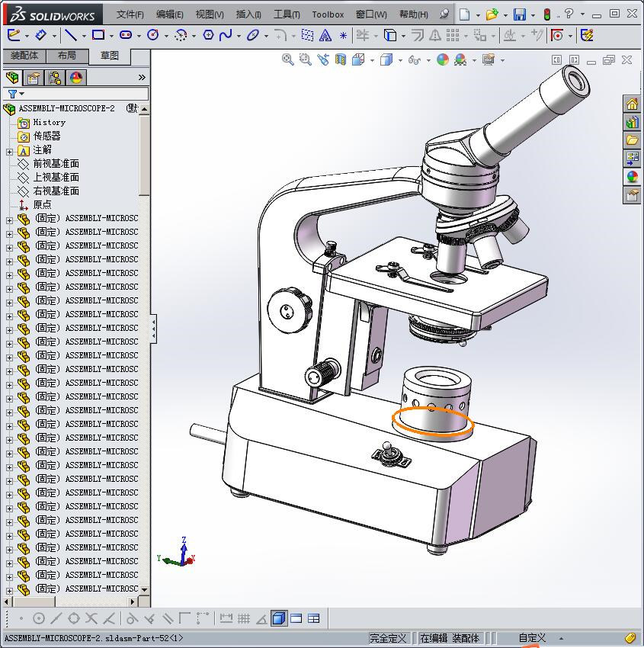Open the 视图(V) menu
This screenshot has height=648, width=644.
pos(210,14)
